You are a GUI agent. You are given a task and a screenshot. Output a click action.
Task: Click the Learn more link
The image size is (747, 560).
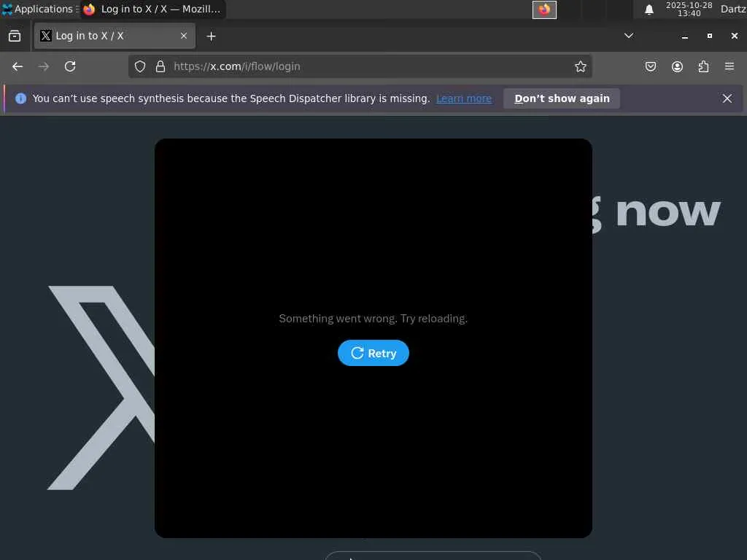click(x=463, y=98)
